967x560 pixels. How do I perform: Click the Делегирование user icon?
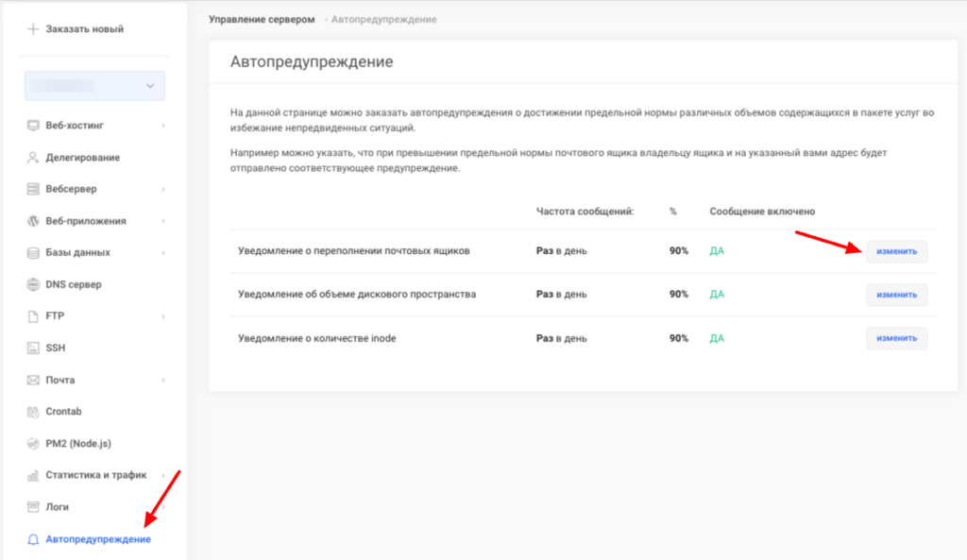pyautogui.click(x=34, y=158)
